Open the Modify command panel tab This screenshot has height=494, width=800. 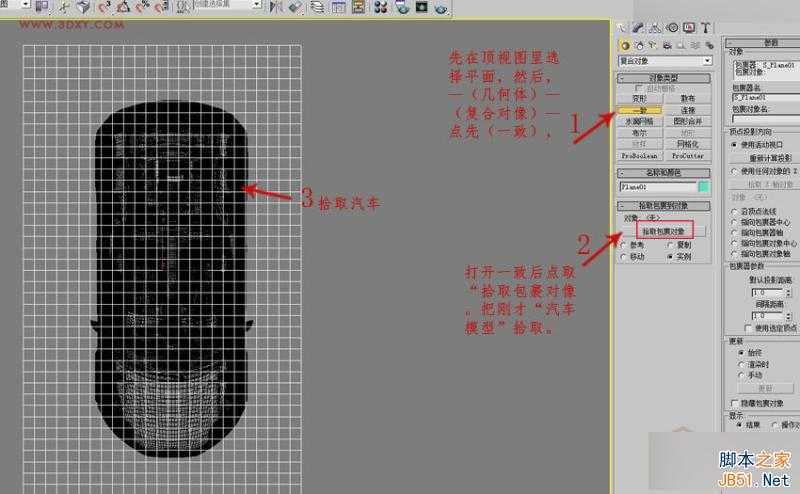(638, 28)
